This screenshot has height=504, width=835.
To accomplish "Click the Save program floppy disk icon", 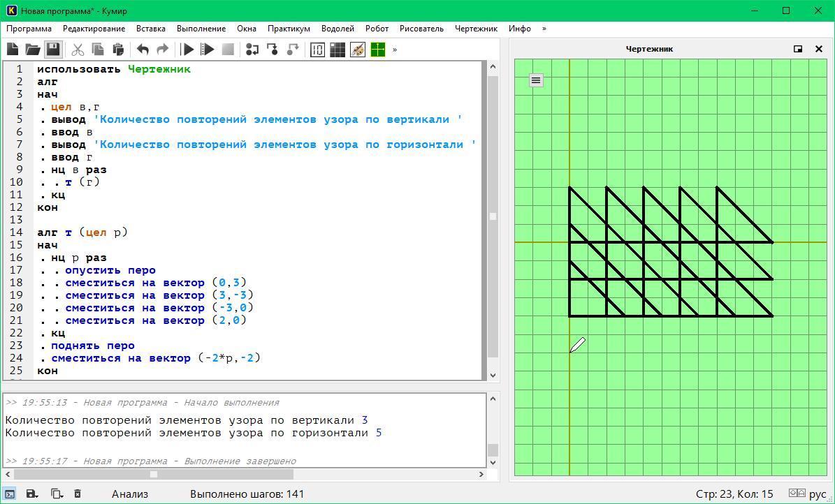I will point(53,50).
